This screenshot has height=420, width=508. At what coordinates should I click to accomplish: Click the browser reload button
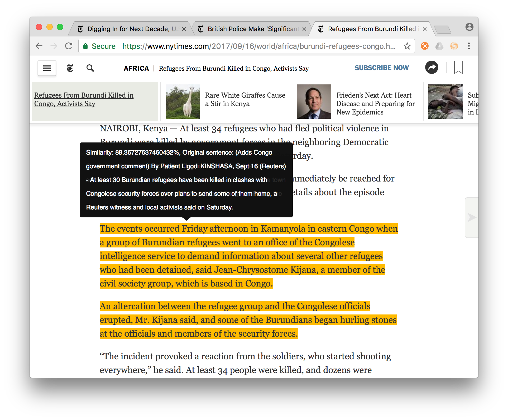(x=69, y=46)
